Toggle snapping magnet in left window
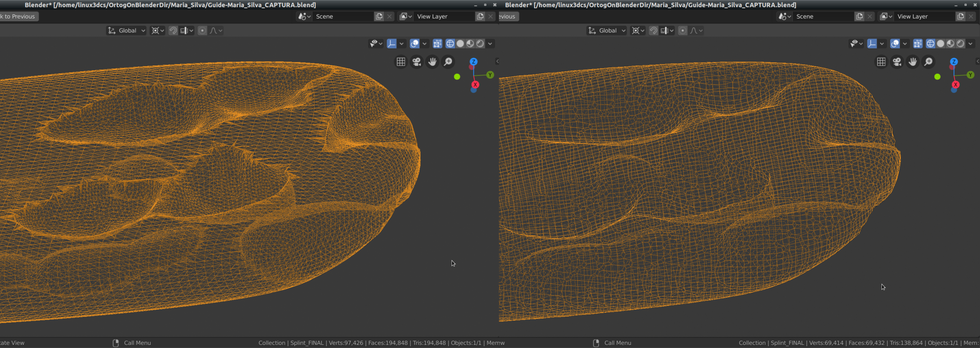Screen dimensions: 980x348 click(x=173, y=31)
